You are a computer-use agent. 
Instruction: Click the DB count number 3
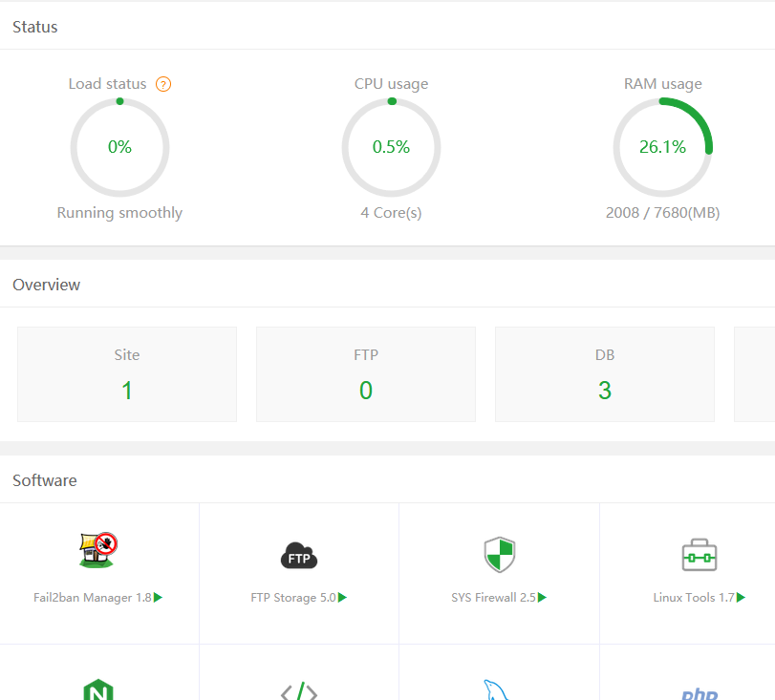[x=605, y=391]
